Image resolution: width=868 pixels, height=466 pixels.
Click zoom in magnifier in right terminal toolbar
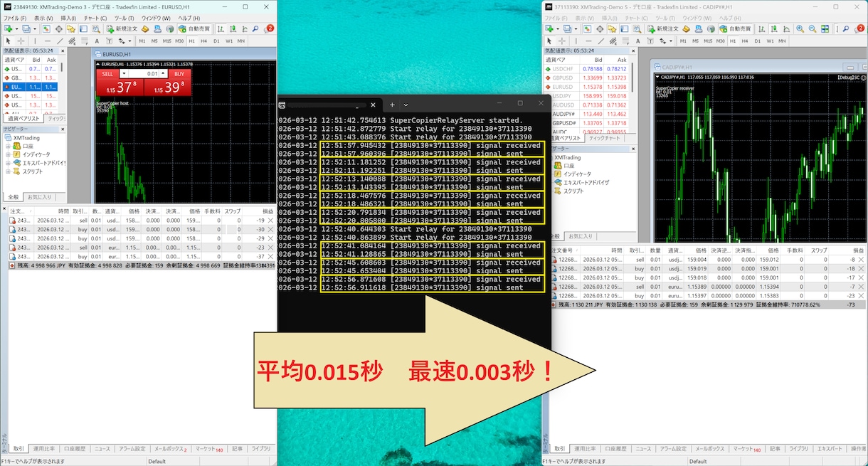[800, 29]
